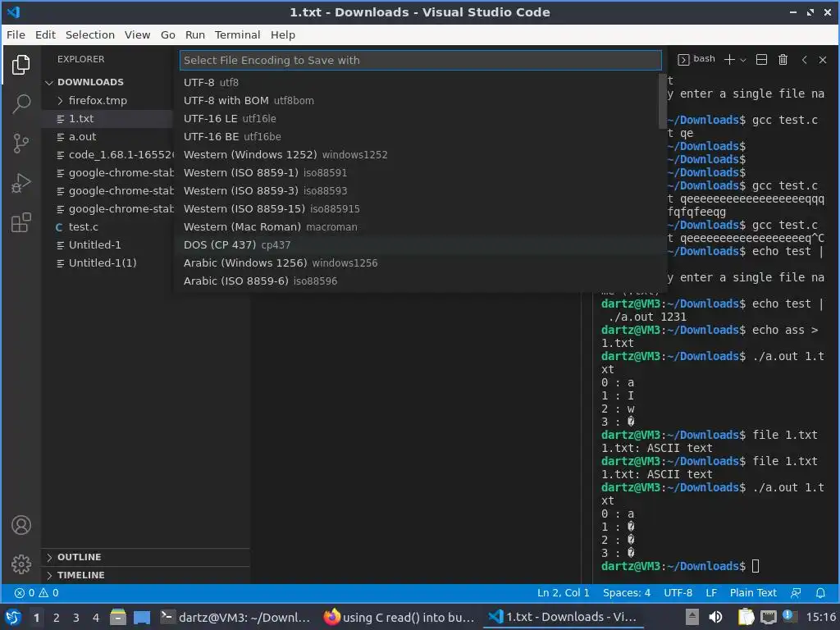This screenshot has height=630, width=840.
Task: Open errors and warnings status item
Action: point(36,593)
